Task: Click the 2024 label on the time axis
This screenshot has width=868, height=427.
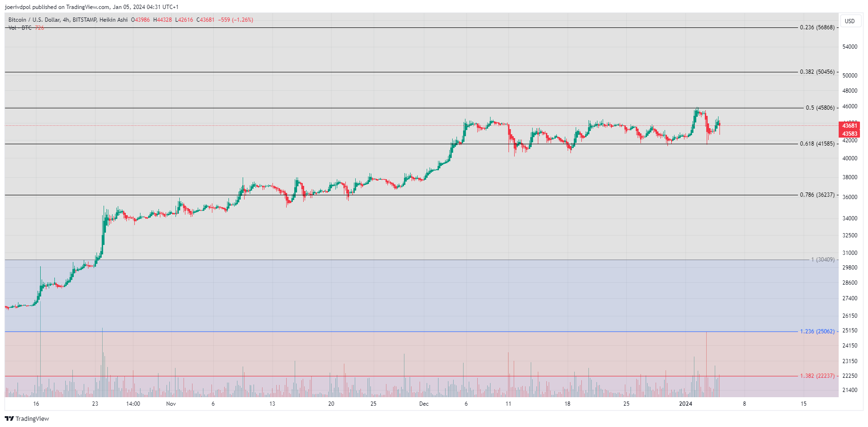Action: coord(685,404)
